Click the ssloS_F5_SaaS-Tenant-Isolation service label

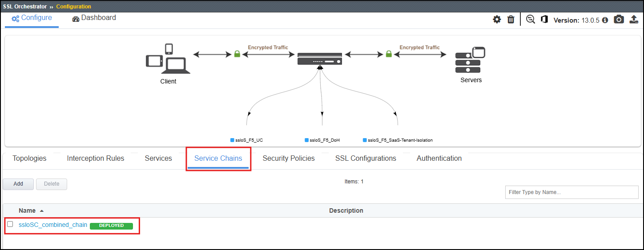pos(400,140)
